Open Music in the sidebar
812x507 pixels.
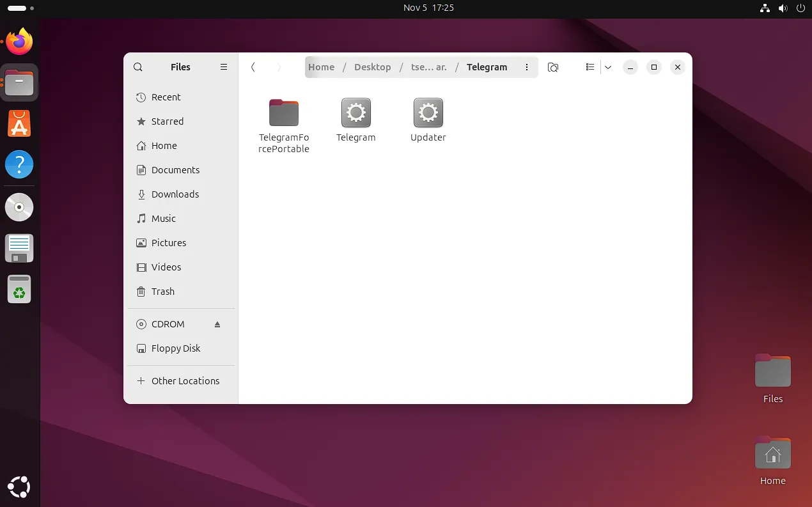click(x=181, y=219)
